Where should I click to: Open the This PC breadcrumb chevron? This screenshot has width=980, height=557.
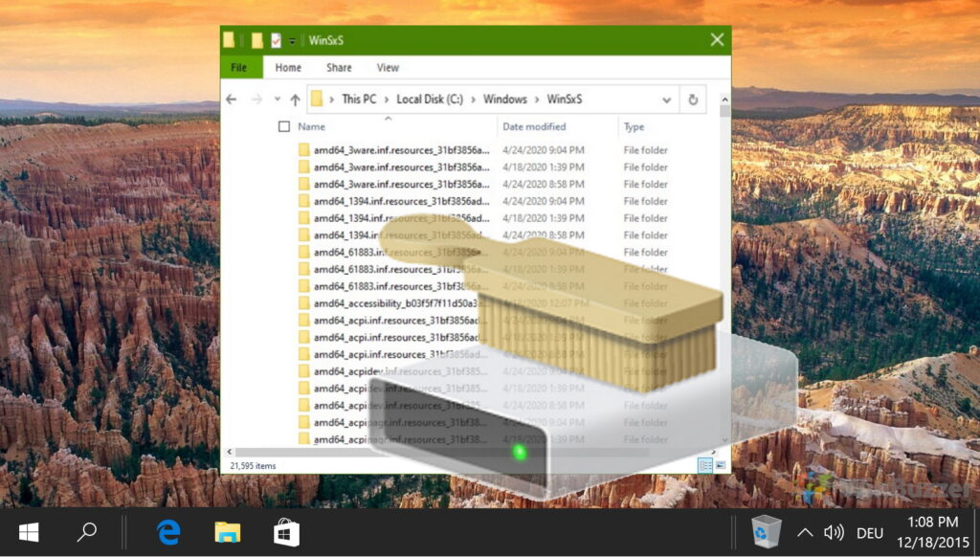point(387,99)
